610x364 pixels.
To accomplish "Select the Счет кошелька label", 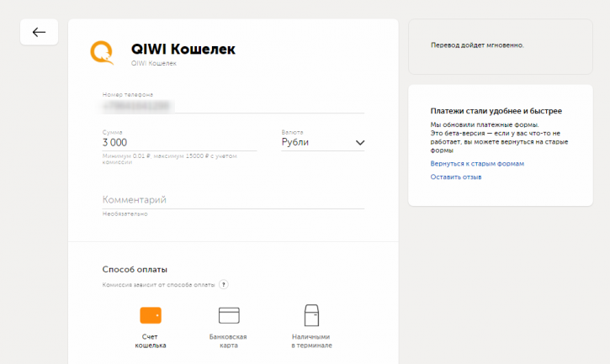I will 151,341.
